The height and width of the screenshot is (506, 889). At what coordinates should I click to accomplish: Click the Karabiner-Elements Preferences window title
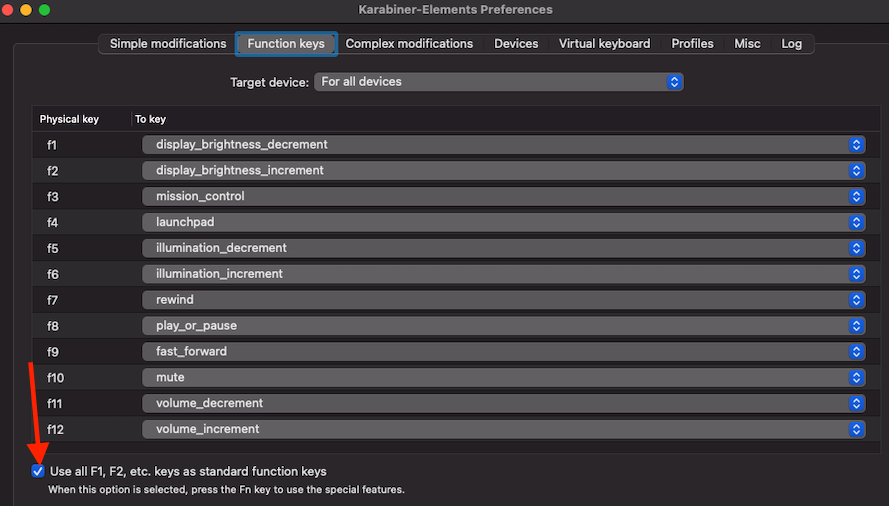click(455, 10)
